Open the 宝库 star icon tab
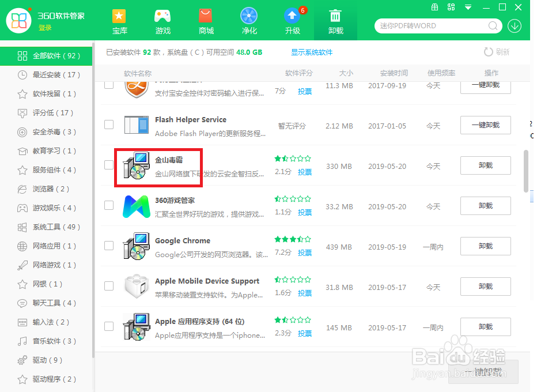 pyautogui.click(x=119, y=21)
